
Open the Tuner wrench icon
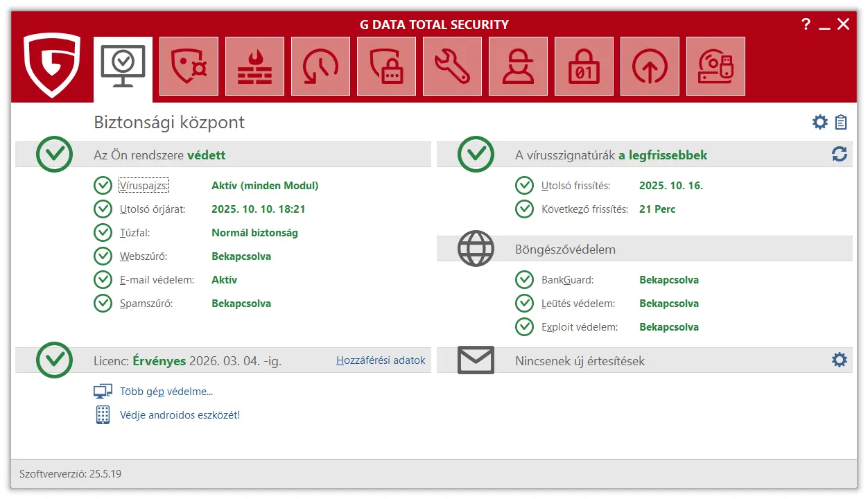pyautogui.click(x=452, y=67)
